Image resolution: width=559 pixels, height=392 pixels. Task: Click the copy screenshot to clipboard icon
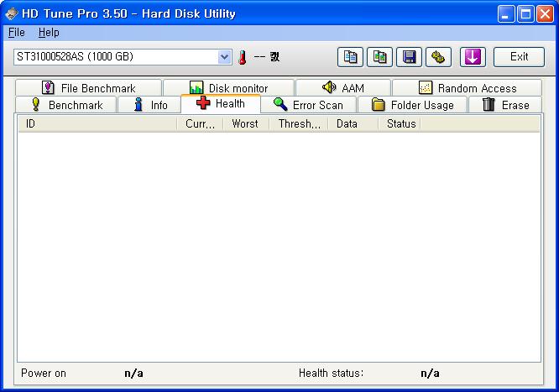(x=381, y=57)
